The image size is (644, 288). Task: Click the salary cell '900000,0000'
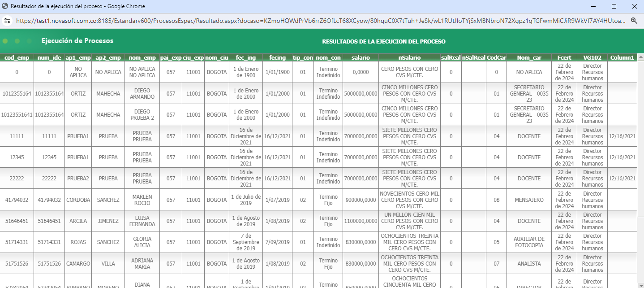coord(361,200)
